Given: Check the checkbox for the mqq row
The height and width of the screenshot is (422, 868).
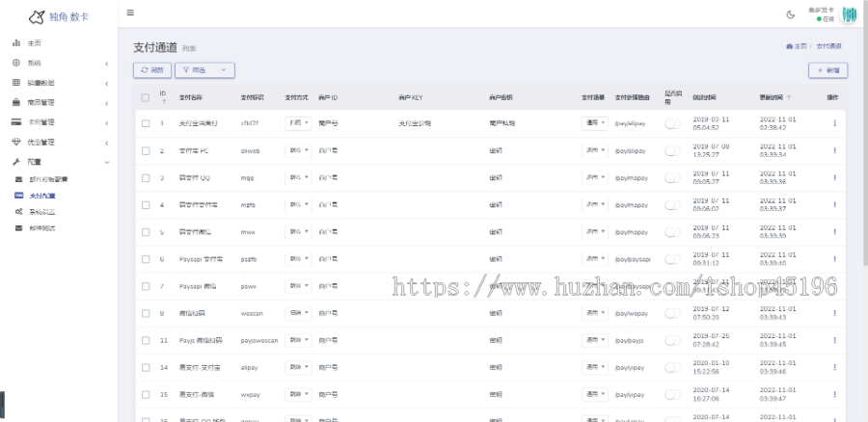Looking at the screenshot, I should [x=146, y=178].
